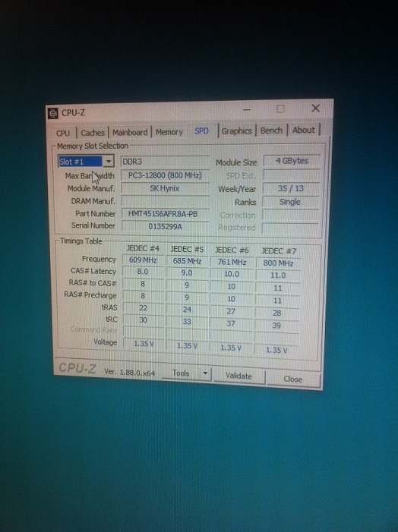Click the CPU-Z app icon in title bar
The image size is (398, 532).
tap(53, 113)
